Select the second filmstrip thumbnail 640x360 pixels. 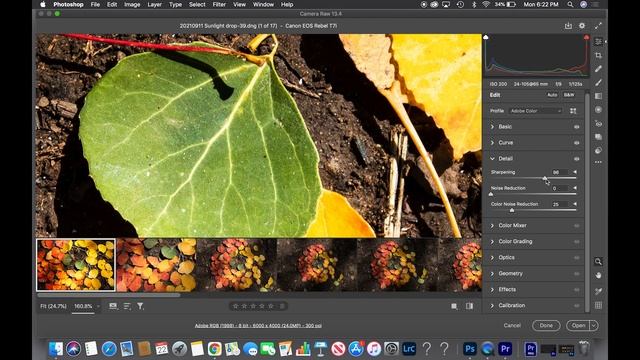(x=156, y=265)
